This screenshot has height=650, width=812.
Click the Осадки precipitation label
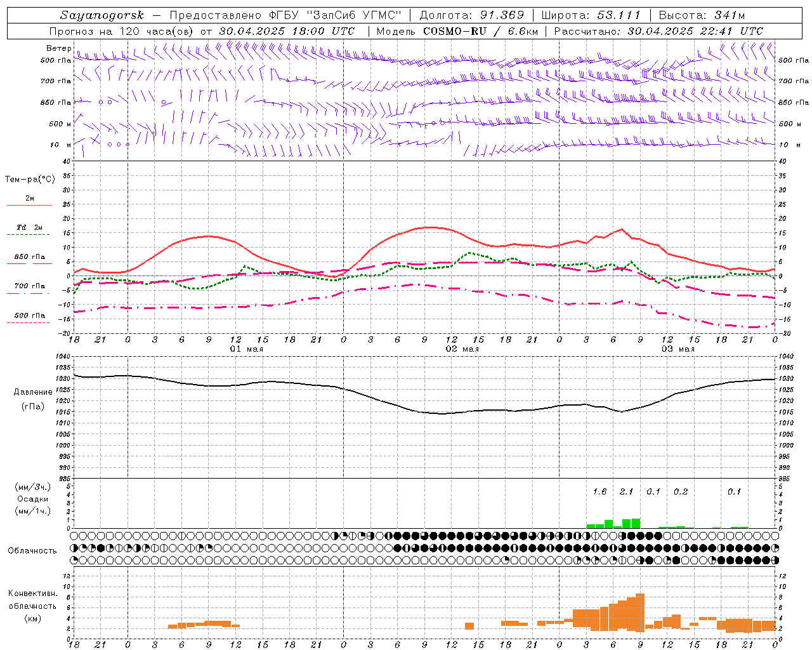point(32,499)
